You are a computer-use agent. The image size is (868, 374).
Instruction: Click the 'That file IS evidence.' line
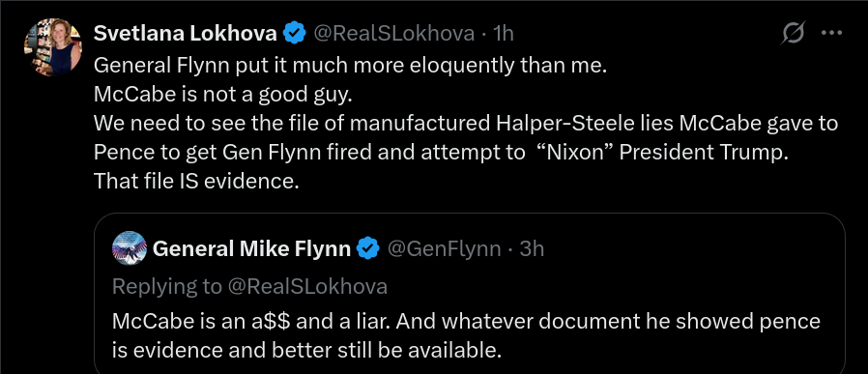pos(196,181)
